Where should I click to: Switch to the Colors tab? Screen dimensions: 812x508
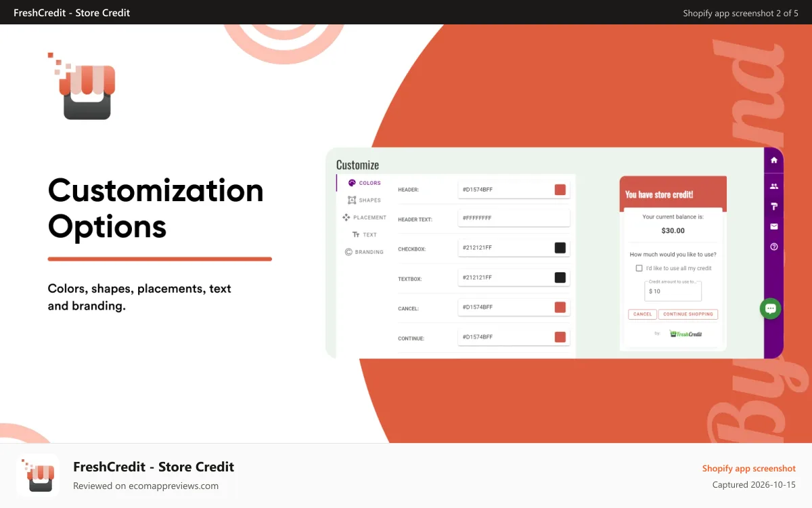click(x=364, y=183)
